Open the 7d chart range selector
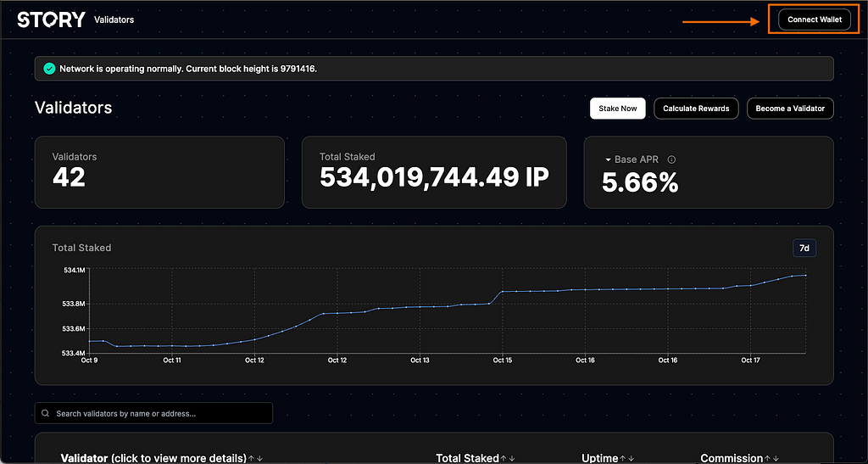 (804, 248)
